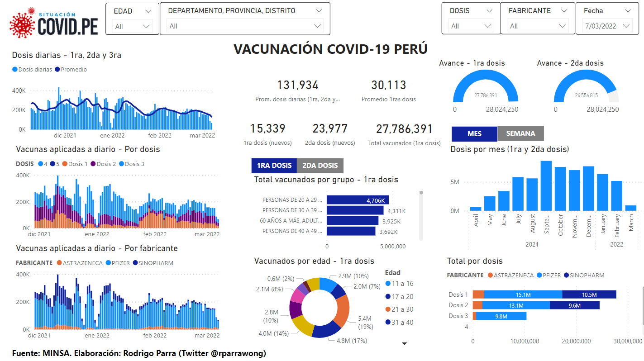Select SINOPHARM in Por fabricante legend
The width and height of the screenshot is (644, 361).
(x=153, y=263)
